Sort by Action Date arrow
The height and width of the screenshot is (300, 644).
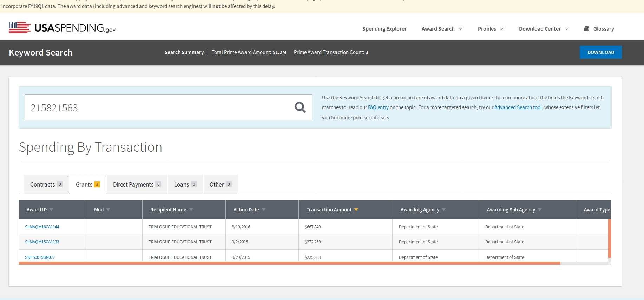(x=264, y=209)
